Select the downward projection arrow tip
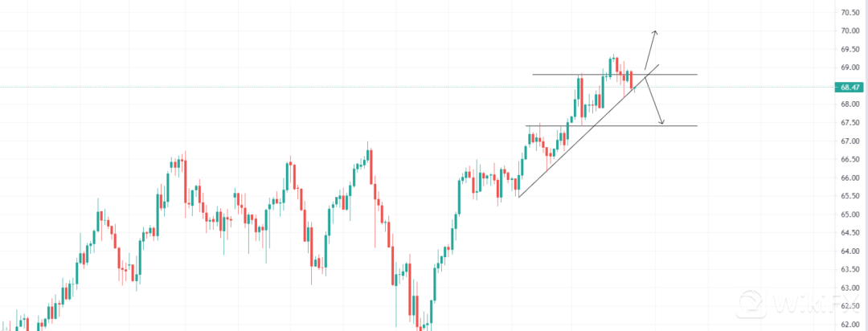 (x=663, y=123)
